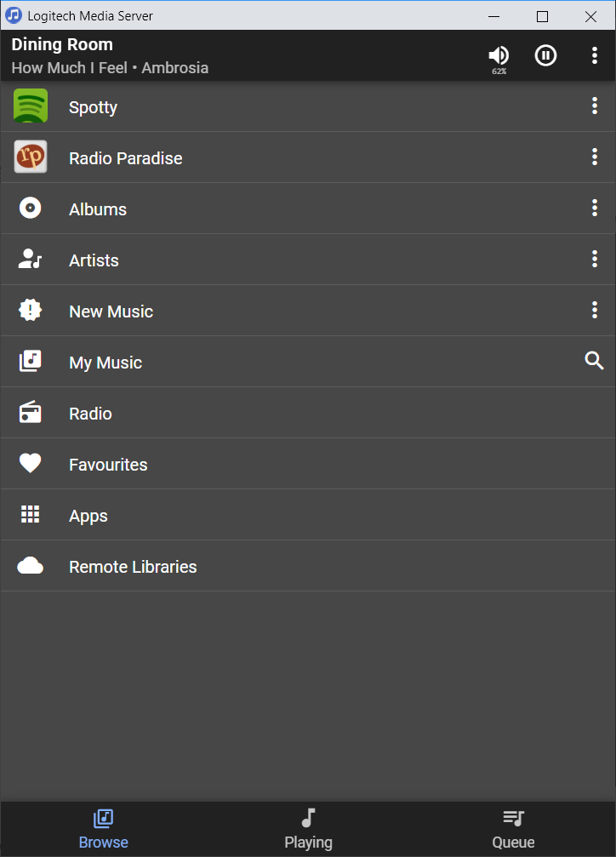
Task: Click the Dining Room player name
Action: 62,45
